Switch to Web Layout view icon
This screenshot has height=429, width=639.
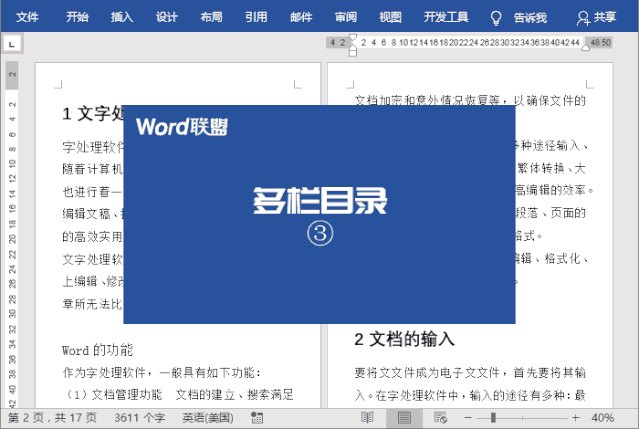(441, 418)
